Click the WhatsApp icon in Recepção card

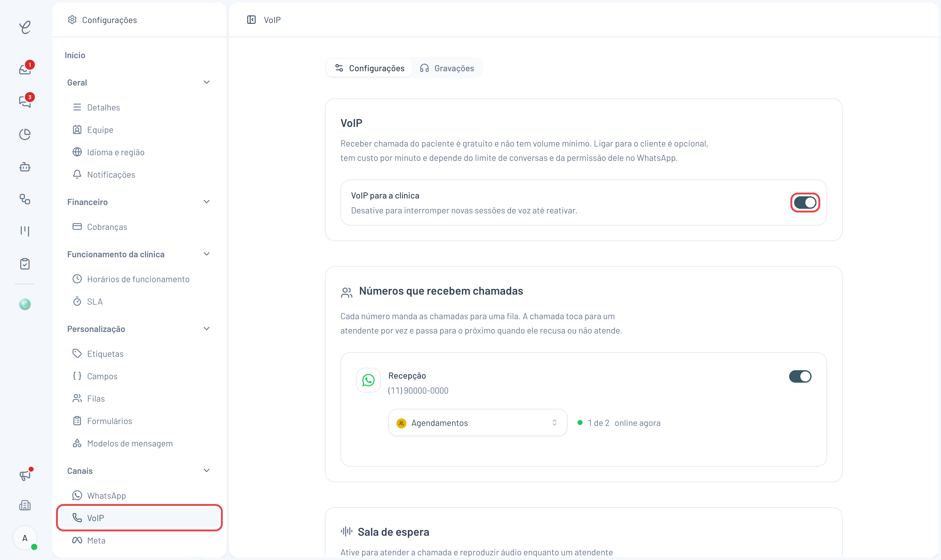368,380
